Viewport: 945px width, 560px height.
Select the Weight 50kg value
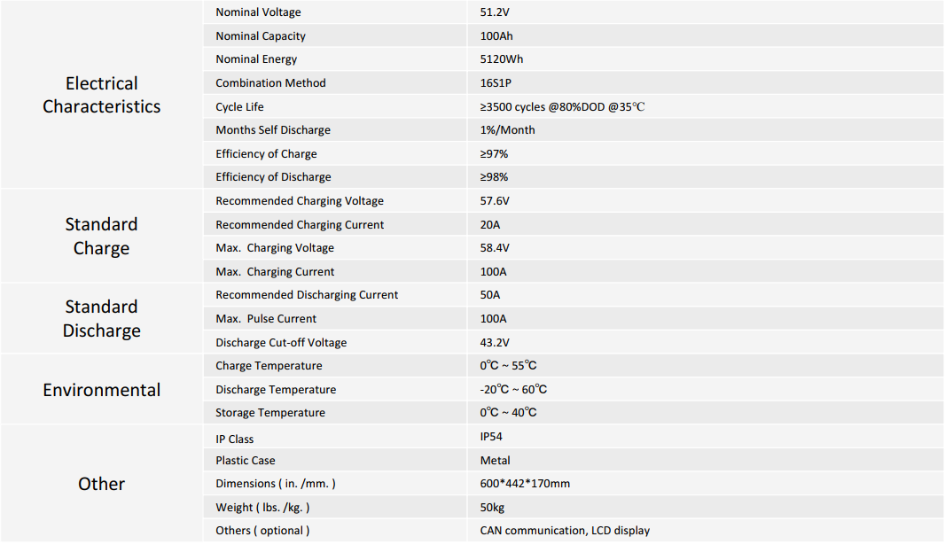pyautogui.click(x=492, y=507)
